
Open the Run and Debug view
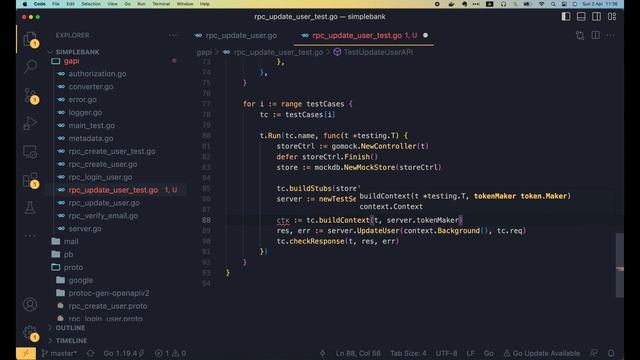(30, 123)
